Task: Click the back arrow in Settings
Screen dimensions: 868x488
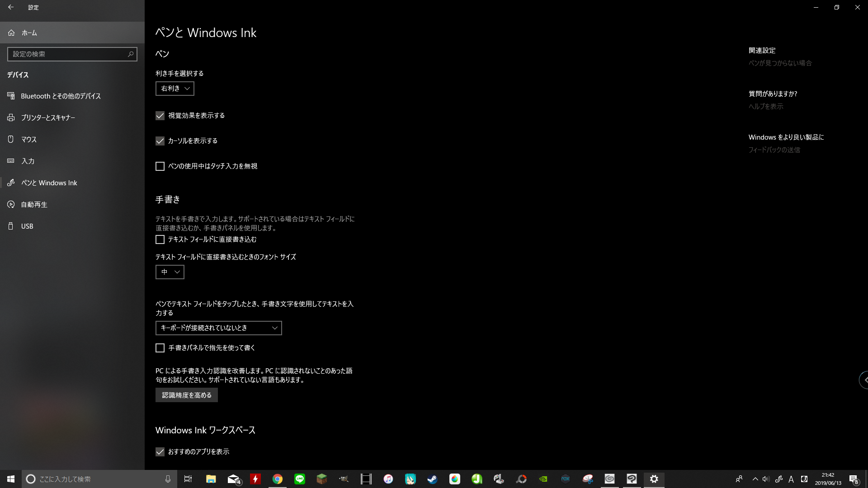Action: pyautogui.click(x=11, y=7)
